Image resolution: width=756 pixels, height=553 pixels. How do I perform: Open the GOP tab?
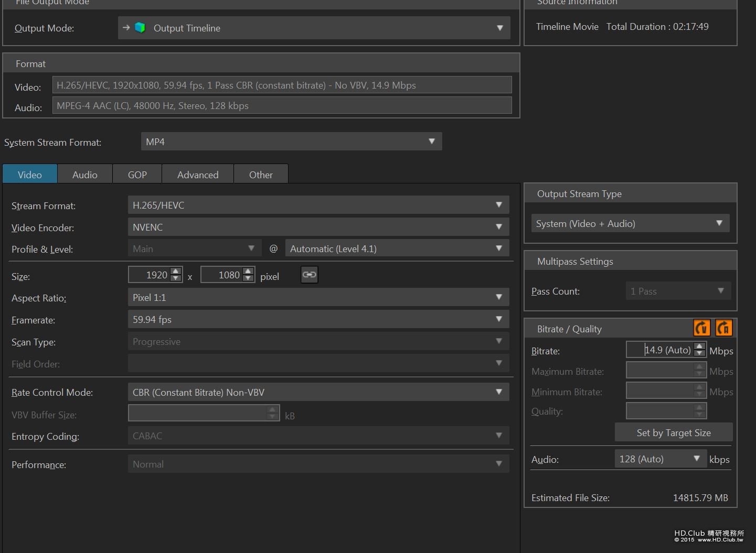tap(137, 175)
